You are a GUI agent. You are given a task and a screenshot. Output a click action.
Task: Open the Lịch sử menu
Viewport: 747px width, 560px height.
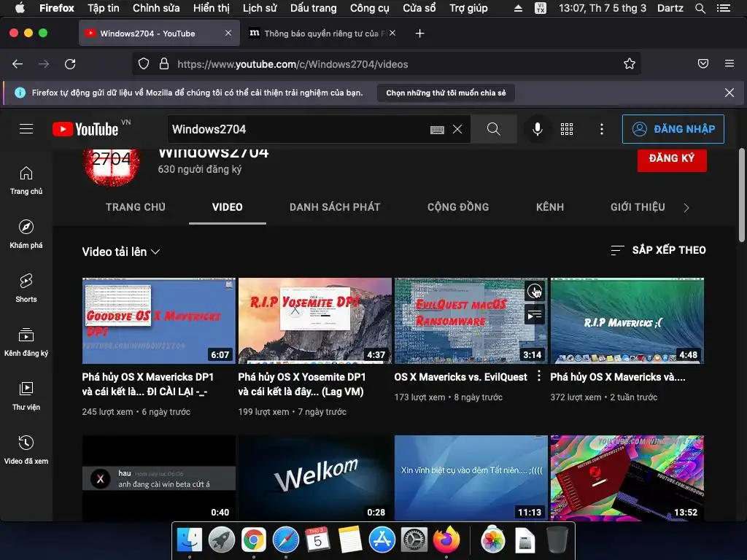(260, 8)
